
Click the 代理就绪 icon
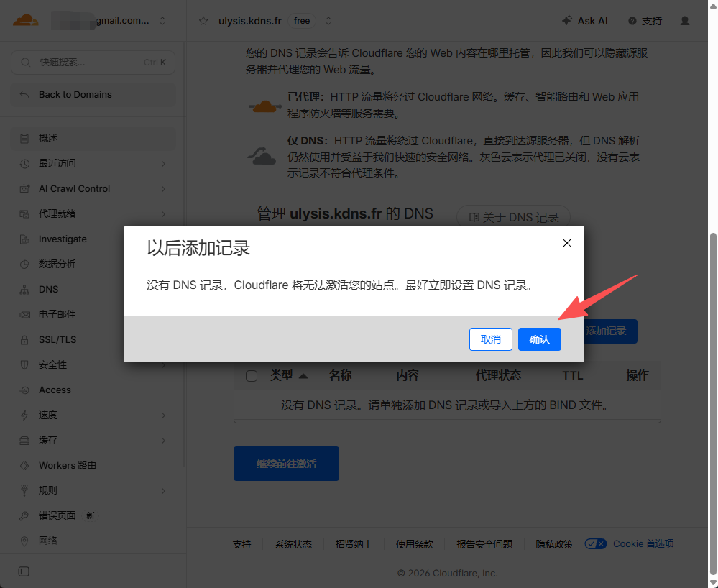pos(24,214)
